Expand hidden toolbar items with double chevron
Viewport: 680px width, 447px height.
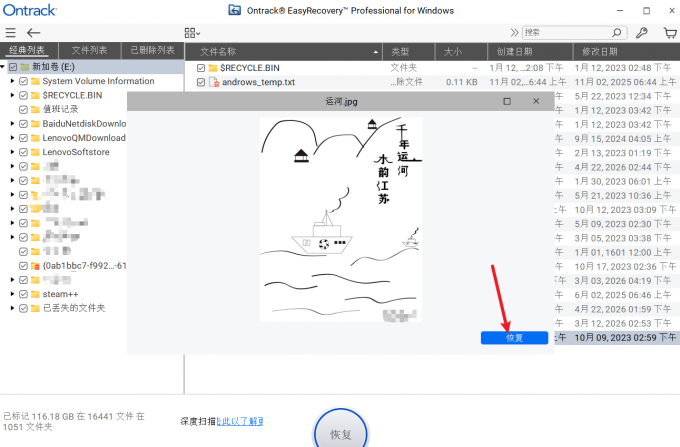point(514,33)
